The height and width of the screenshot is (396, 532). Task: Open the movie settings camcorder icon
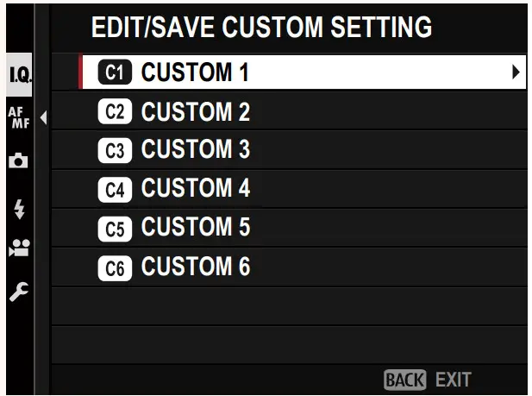(x=18, y=251)
